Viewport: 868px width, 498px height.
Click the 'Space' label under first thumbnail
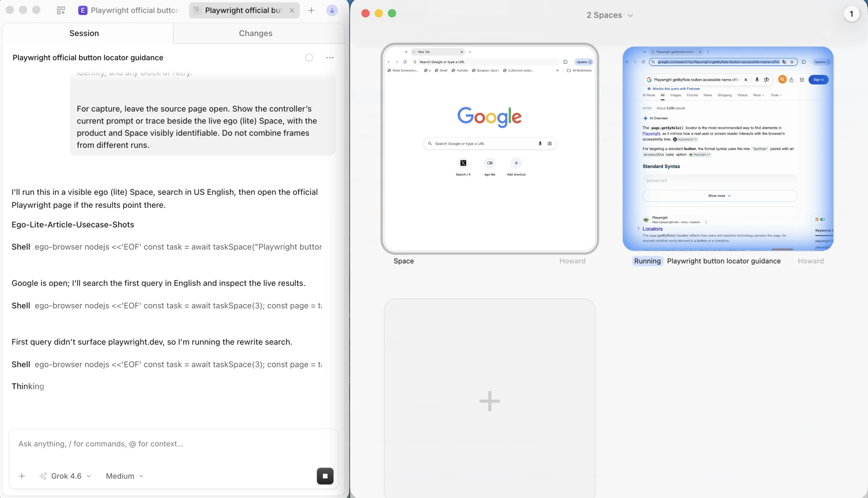point(404,261)
